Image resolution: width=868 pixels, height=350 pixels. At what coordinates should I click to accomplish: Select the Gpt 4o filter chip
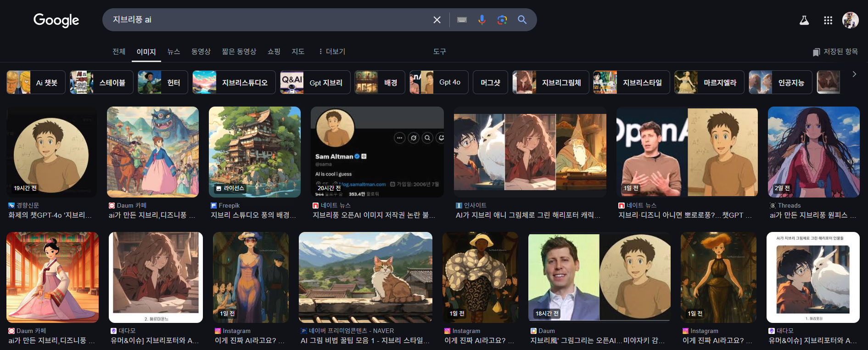pyautogui.click(x=439, y=82)
